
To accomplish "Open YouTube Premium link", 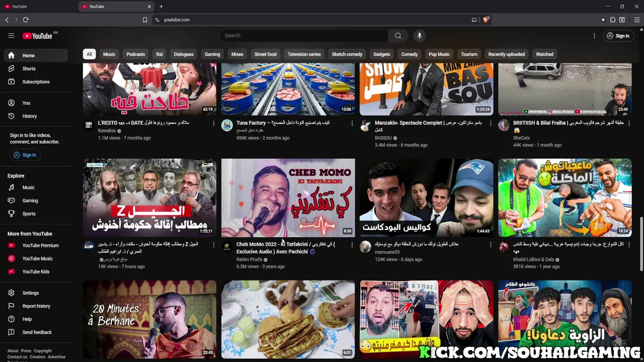I will pos(36,245).
